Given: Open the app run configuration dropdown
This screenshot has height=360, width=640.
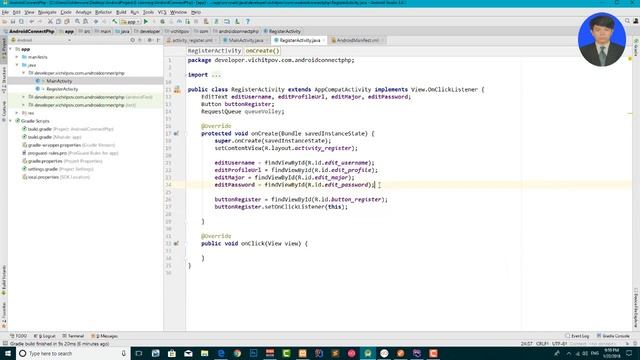Looking at the screenshot, I should (130, 22).
